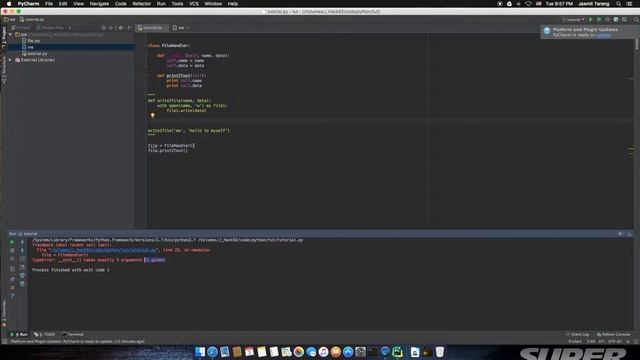Open the View menu
Image resolution: width=640 pixels, height=360 pixels.
pos(78,4)
